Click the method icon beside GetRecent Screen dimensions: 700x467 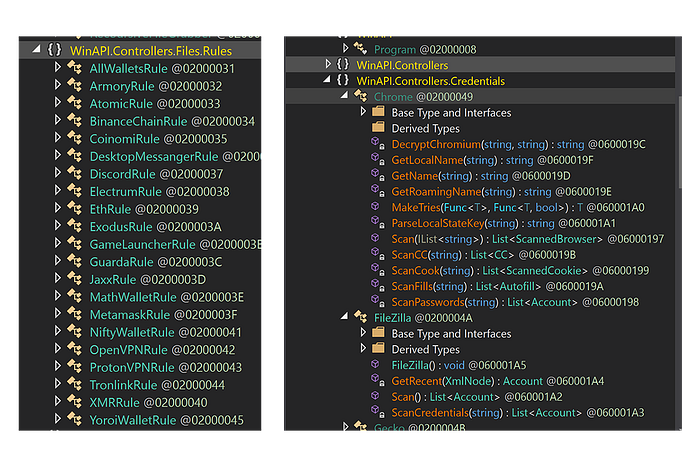click(378, 380)
